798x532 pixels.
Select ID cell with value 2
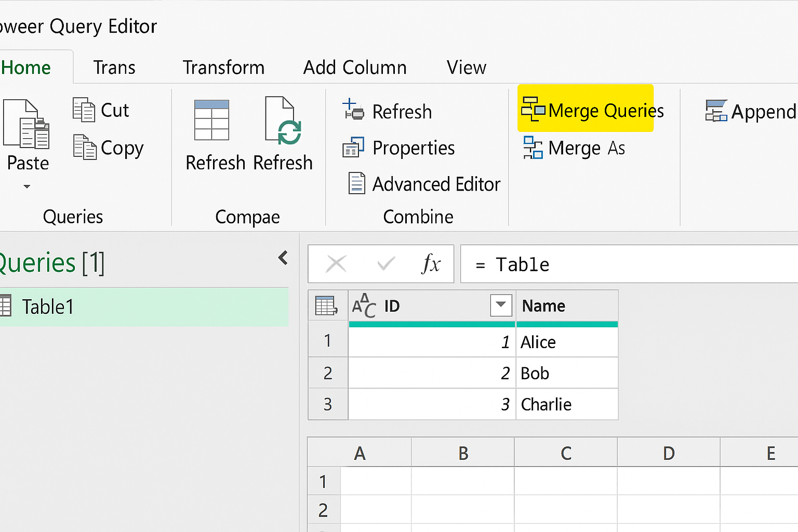coord(432,373)
